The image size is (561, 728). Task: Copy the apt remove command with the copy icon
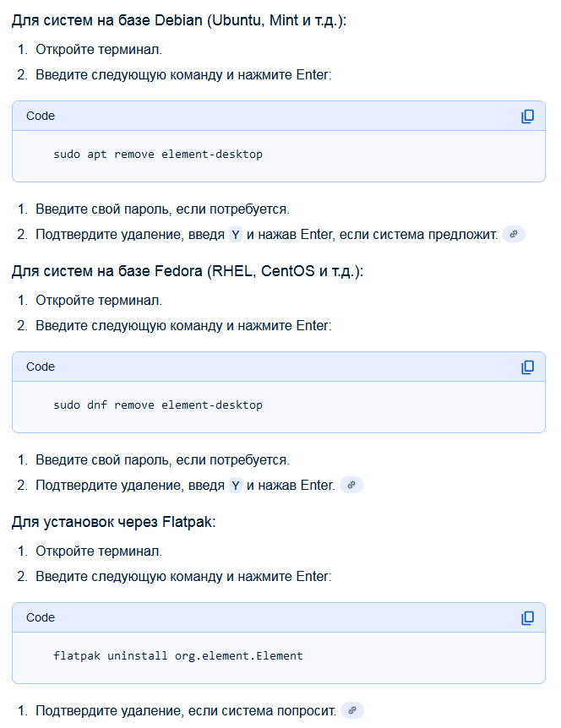click(x=527, y=117)
